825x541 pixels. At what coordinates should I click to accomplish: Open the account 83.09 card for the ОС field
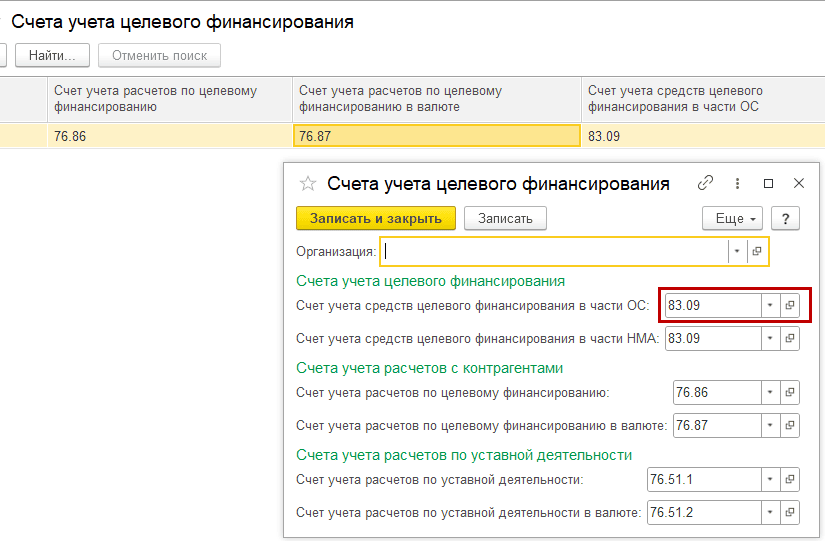(x=790, y=305)
